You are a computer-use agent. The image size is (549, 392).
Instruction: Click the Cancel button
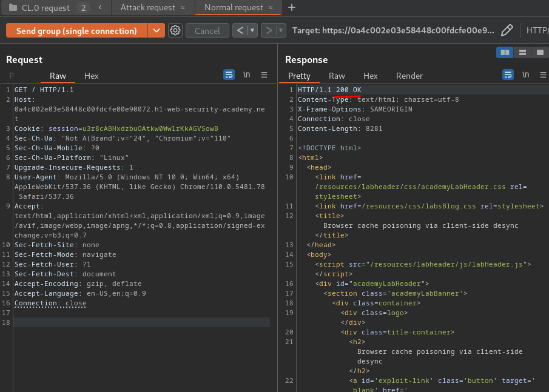coord(207,31)
